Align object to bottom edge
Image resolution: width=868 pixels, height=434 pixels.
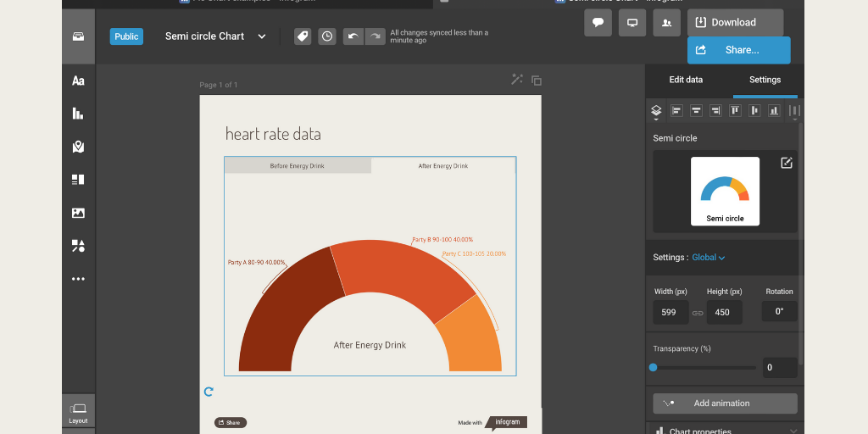[x=774, y=111]
